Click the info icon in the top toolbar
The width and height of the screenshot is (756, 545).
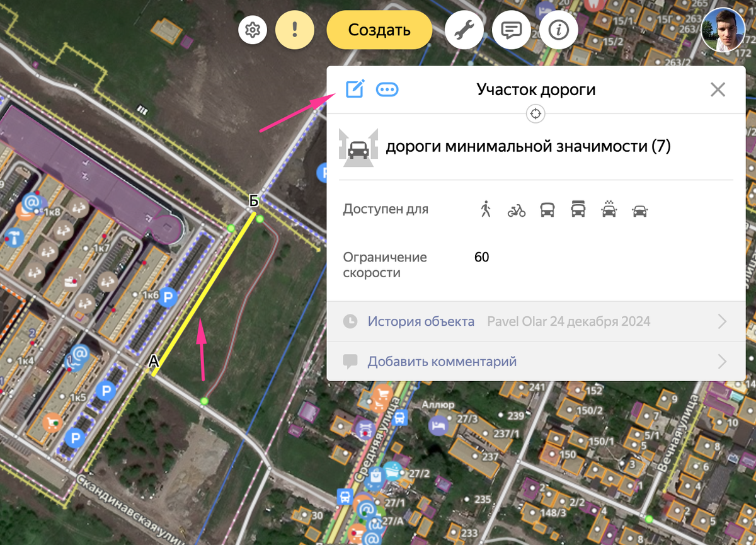[x=558, y=29]
